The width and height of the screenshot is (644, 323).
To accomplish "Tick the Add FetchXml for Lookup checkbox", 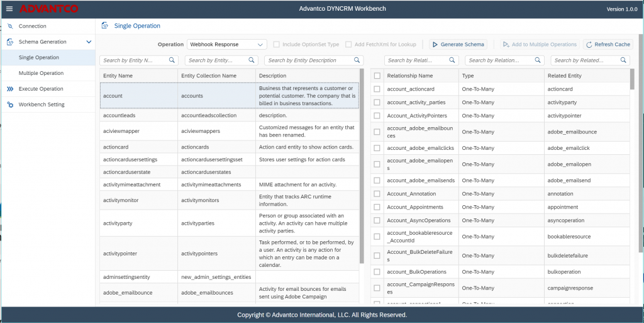I will pos(348,44).
